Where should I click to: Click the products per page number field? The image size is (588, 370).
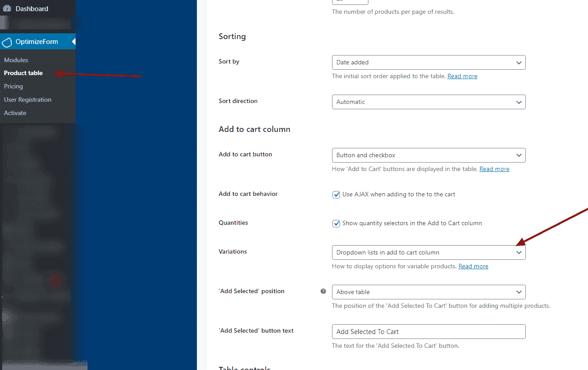coord(350,2)
